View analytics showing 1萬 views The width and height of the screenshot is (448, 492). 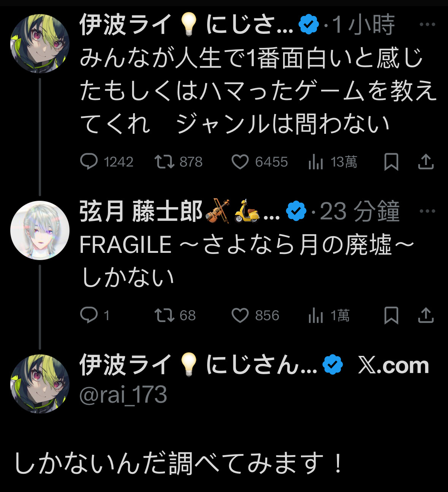(x=316, y=316)
